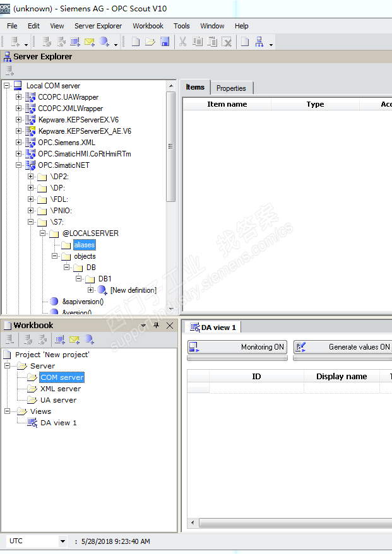The image size is (392, 554).
Task: Open dropdown arrow after Server Explorer toolbar icon
Action: click(x=271, y=45)
